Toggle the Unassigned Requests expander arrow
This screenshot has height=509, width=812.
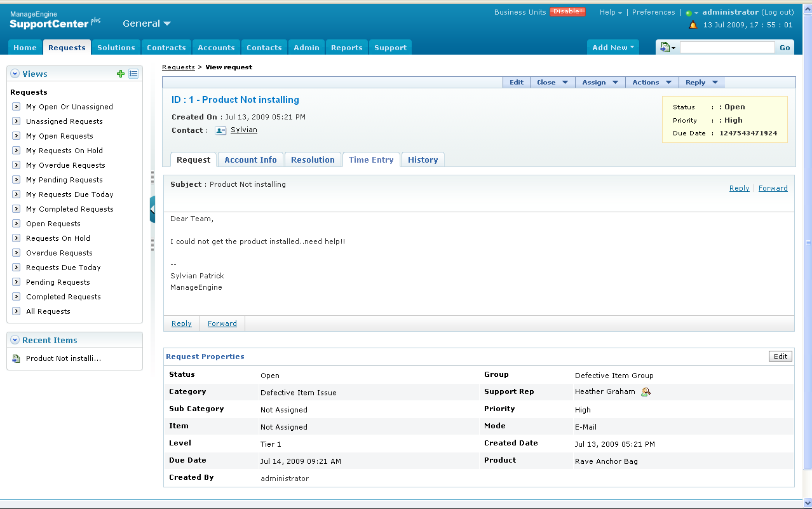(x=15, y=121)
